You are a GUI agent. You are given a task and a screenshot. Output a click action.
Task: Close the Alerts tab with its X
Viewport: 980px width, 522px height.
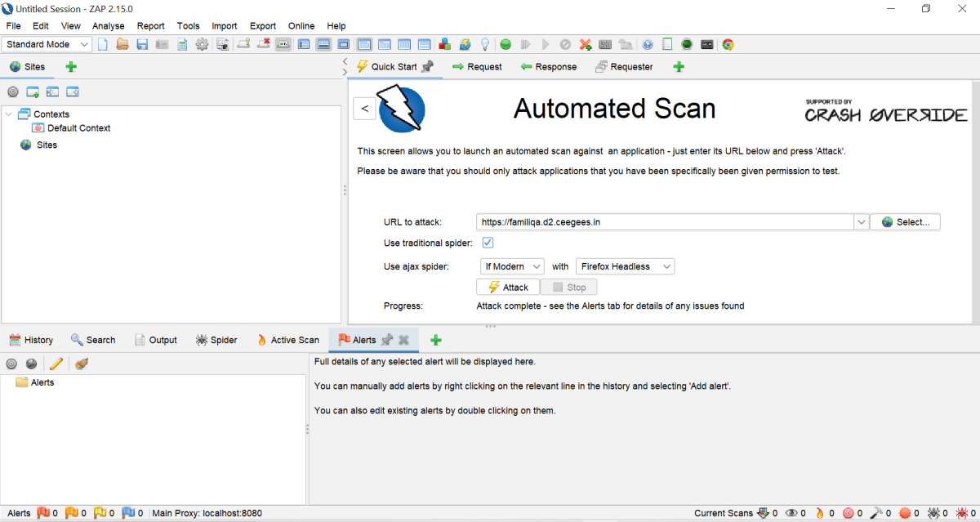click(403, 340)
